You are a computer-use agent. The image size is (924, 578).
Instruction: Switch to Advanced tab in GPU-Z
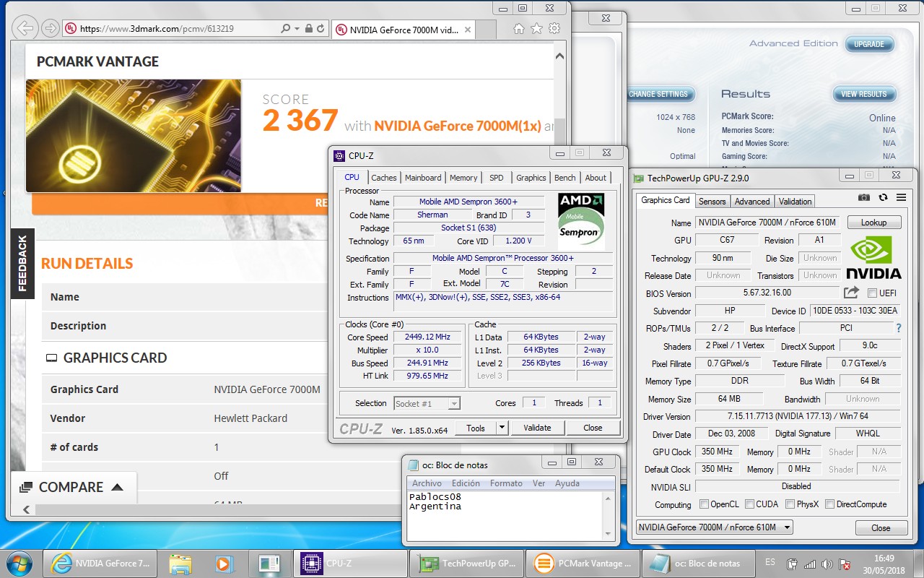tap(753, 202)
